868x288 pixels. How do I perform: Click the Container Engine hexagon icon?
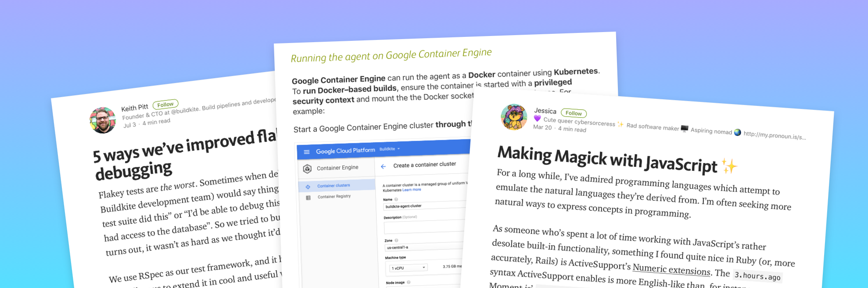tap(307, 169)
